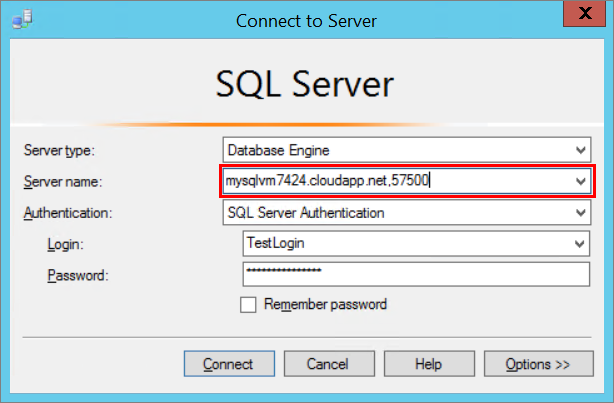Click the SQL Server banner heading
The image size is (614, 403).
tap(305, 85)
